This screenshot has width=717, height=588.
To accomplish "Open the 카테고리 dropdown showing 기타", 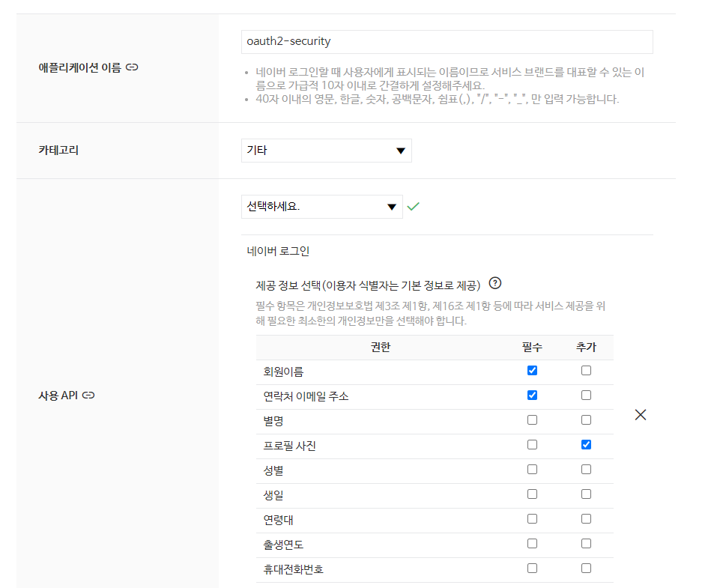I will 327,151.
